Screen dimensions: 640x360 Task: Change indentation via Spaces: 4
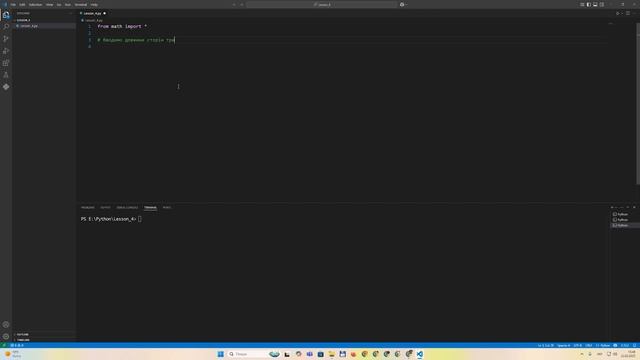tap(563, 345)
